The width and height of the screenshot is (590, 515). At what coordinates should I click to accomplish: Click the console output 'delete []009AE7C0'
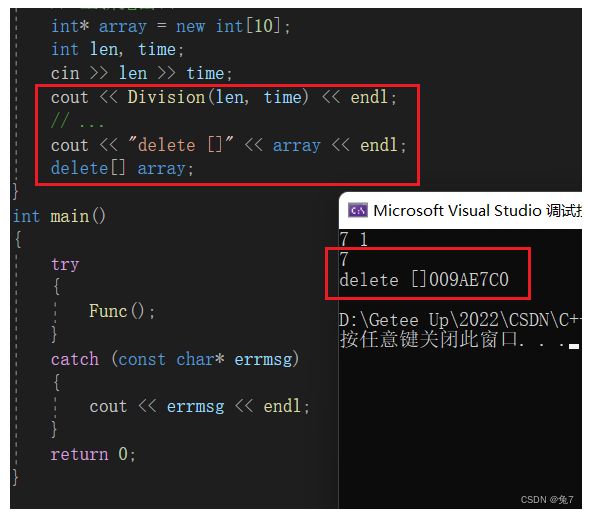tap(424, 280)
